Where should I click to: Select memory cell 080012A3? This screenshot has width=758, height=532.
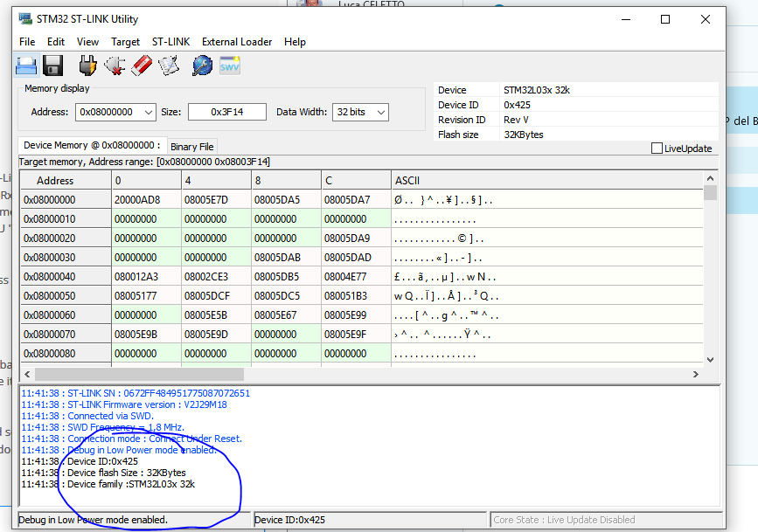[146, 277]
